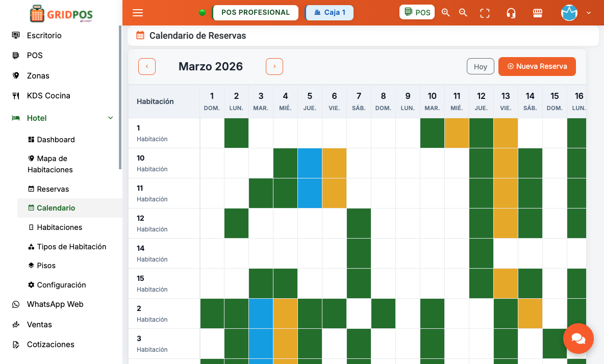Open the zoom in magnifier icon
This screenshot has height=364, width=604.
click(445, 12)
